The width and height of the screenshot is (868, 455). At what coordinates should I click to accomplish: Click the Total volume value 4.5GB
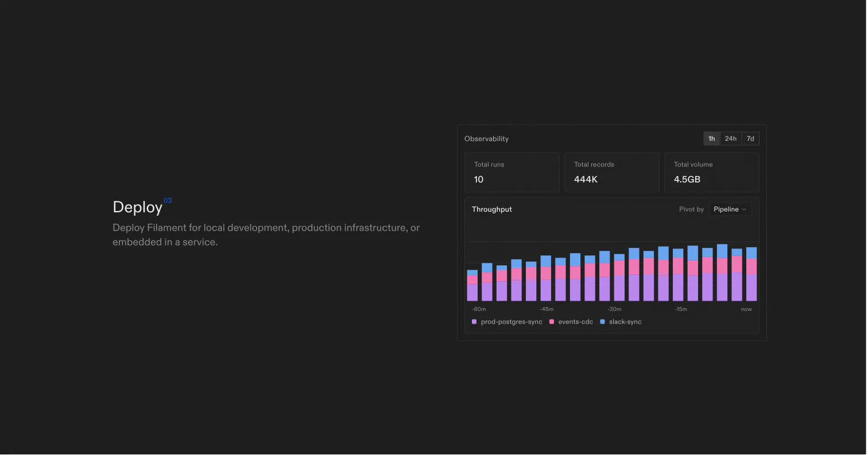tap(687, 180)
